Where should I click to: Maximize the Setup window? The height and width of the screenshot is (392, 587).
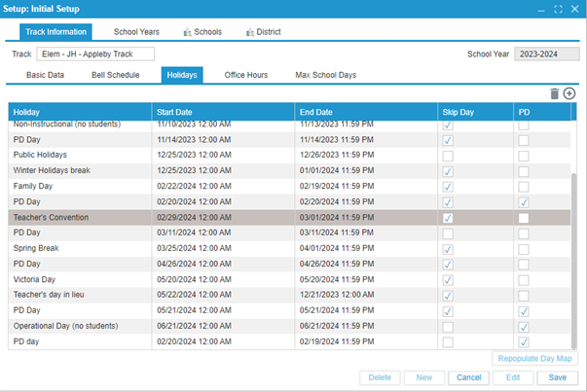(557, 9)
